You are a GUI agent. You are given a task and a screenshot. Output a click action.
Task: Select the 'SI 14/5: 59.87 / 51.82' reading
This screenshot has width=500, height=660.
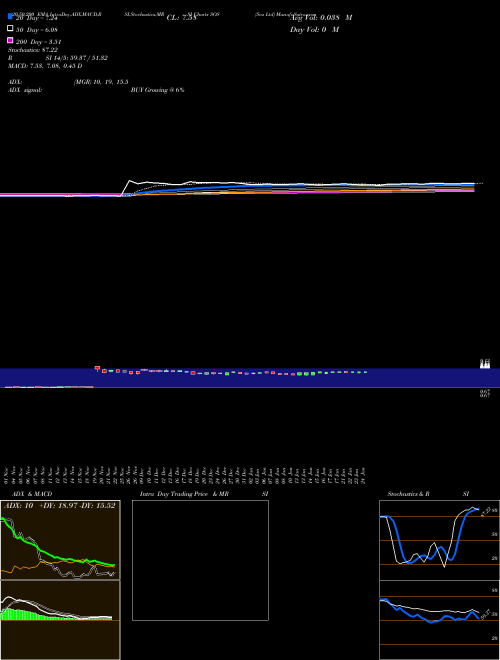click(x=77, y=58)
